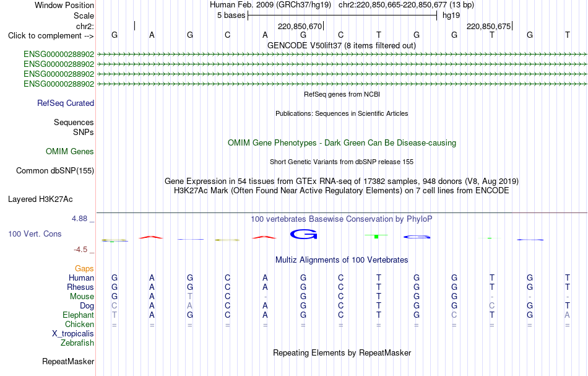Viewport: 588px width, 376px height.
Task: Click the 220,850,670 ruler position marker
Action: pos(300,26)
